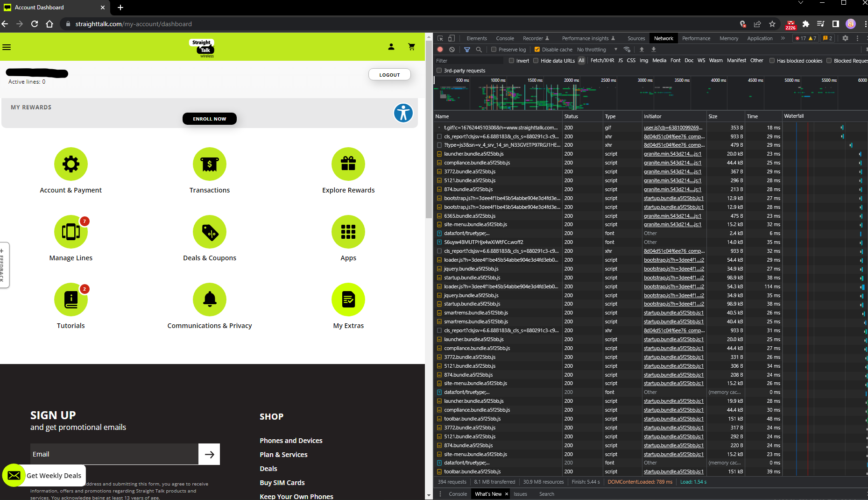Screen dimensions: 868x500
Task: Reload the browser page
Action: (x=35, y=24)
